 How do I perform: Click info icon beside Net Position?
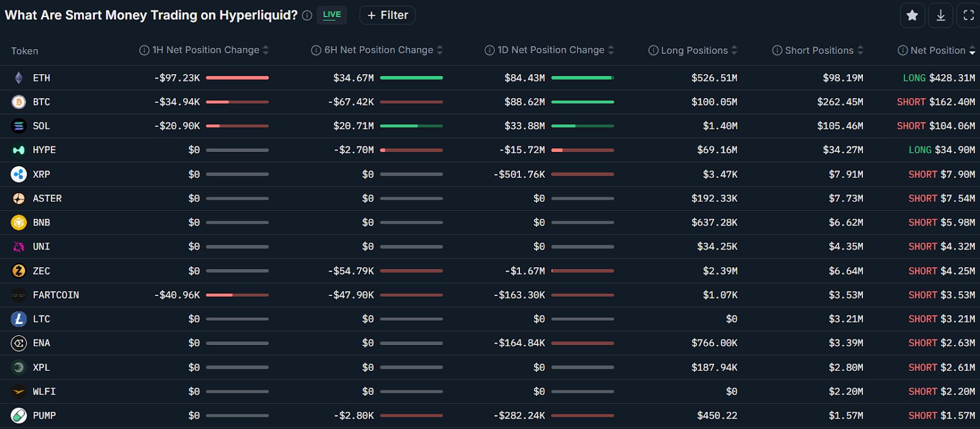pyautogui.click(x=903, y=50)
